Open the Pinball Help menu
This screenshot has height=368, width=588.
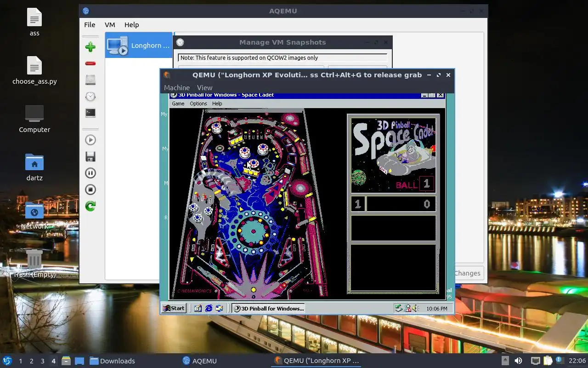pos(217,103)
